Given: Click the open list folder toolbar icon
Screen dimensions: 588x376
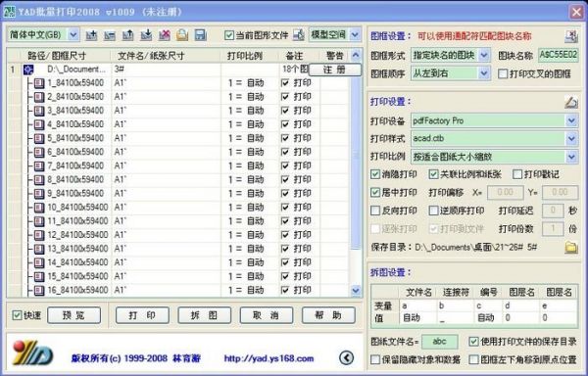Looking at the screenshot, I should [182, 35].
